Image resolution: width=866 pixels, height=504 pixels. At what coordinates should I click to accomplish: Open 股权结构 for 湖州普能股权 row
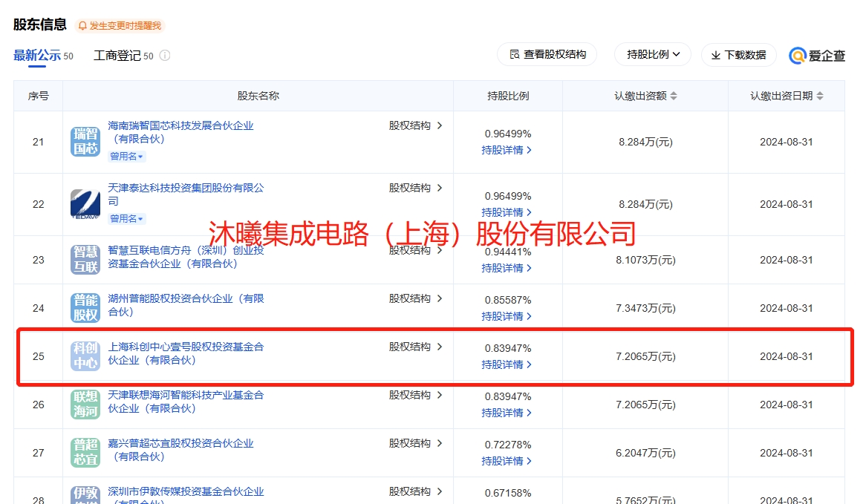pos(415,298)
